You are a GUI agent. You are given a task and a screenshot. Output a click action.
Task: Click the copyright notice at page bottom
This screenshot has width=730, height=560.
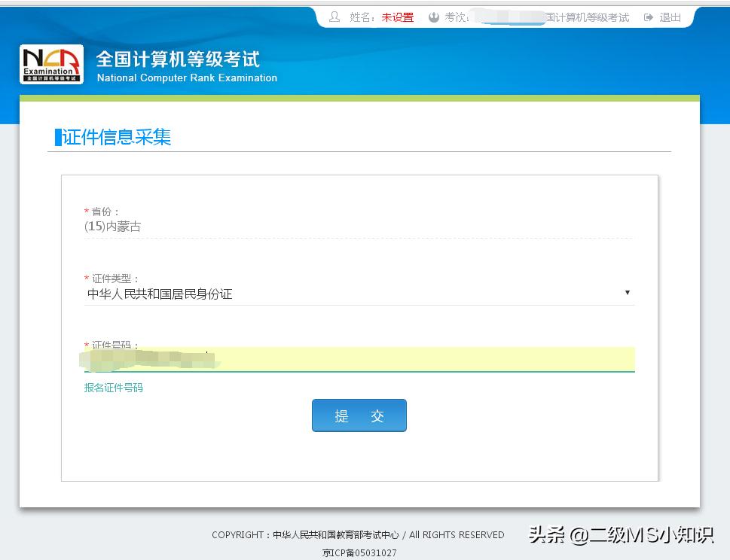point(357,534)
